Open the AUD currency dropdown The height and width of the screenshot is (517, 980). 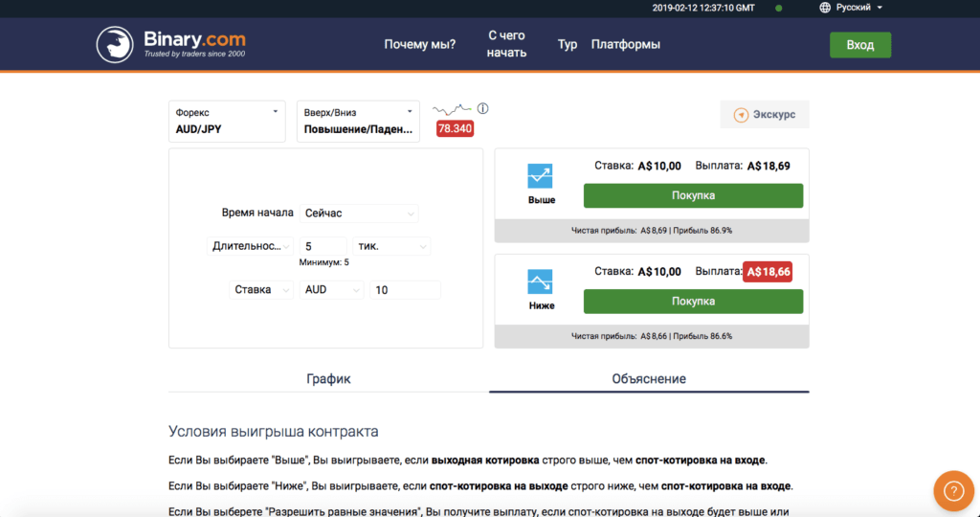tap(331, 290)
